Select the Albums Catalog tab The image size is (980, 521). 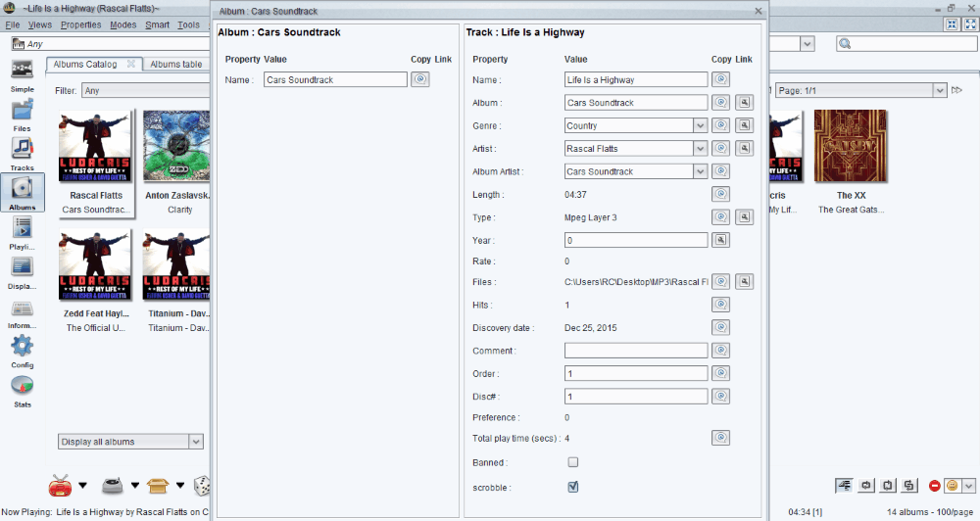coord(85,65)
